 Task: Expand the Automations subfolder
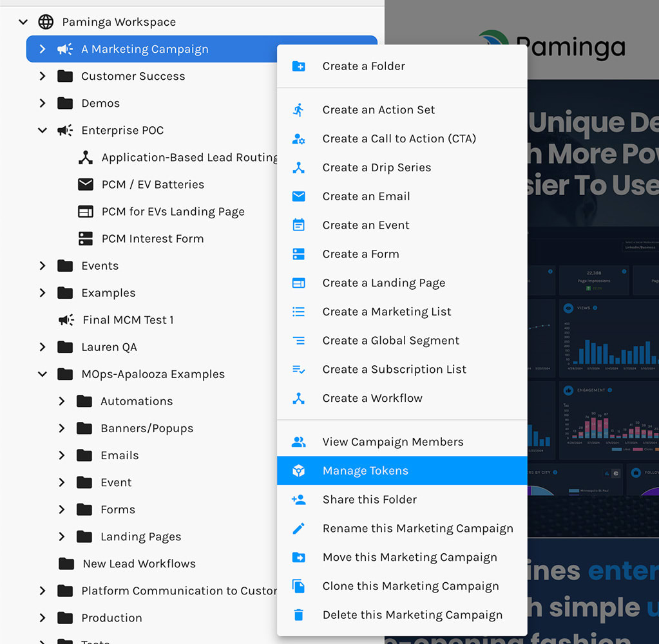61,401
